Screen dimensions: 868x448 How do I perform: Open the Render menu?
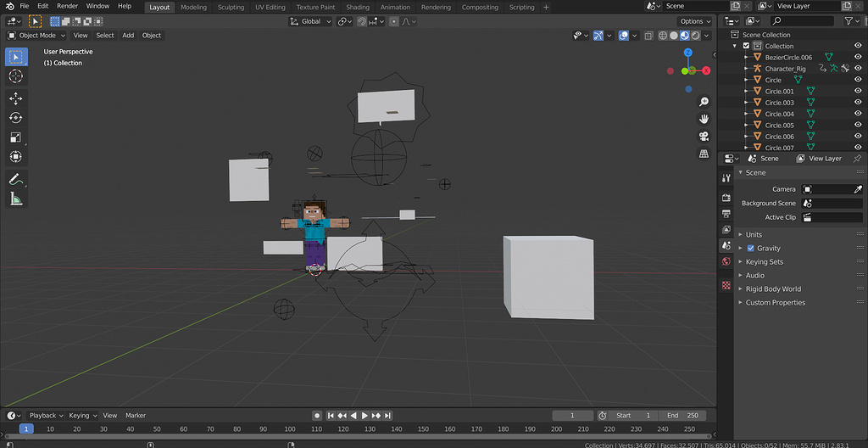[x=68, y=6]
